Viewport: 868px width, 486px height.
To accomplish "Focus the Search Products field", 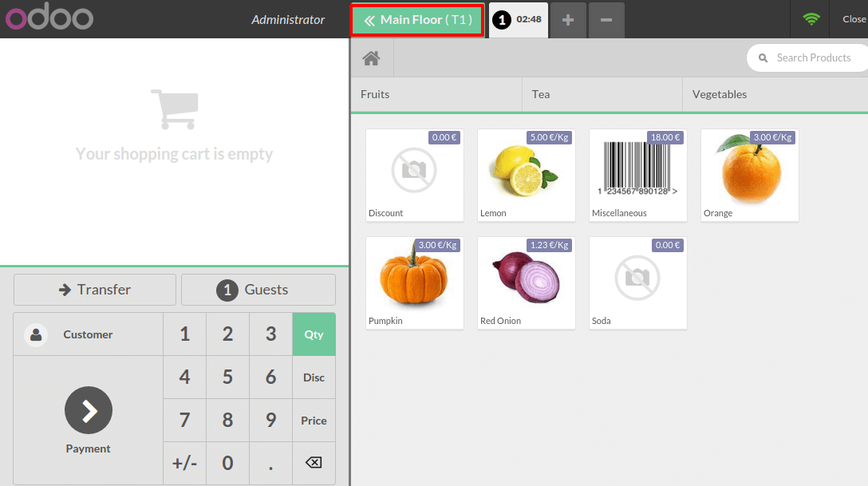I will point(808,58).
